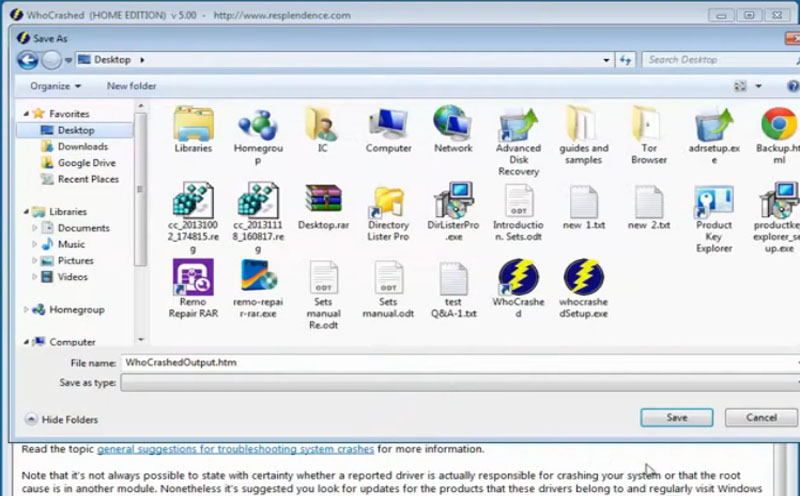Click the New folder button
The height and width of the screenshot is (500, 800).
[x=132, y=86]
